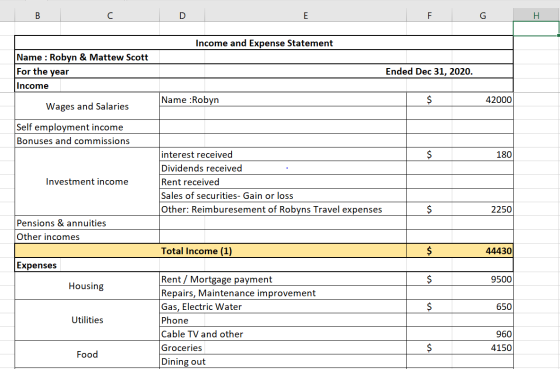Click the 'Gas, Electric Water' cell
This screenshot has height=369, width=560.
pyautogui.click(x=283, y=306)
